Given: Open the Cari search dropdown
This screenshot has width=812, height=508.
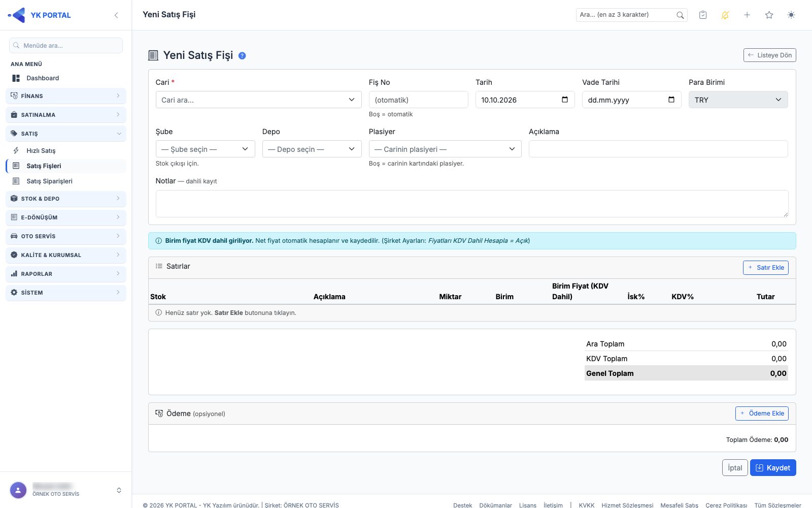Looking at the screenshot, I should pyautogui.click(x=258, y=100).
